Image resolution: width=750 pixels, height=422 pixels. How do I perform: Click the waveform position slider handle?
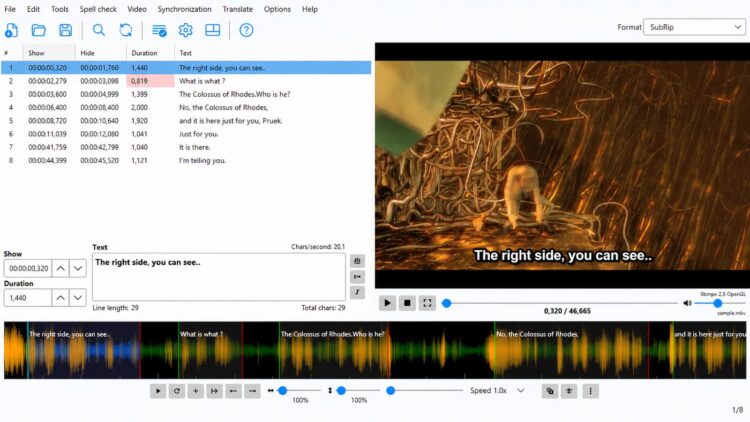(x=390, y=390)
